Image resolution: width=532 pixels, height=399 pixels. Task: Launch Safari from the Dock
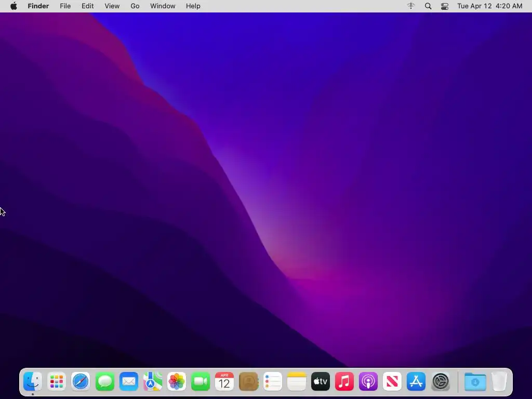81,382
